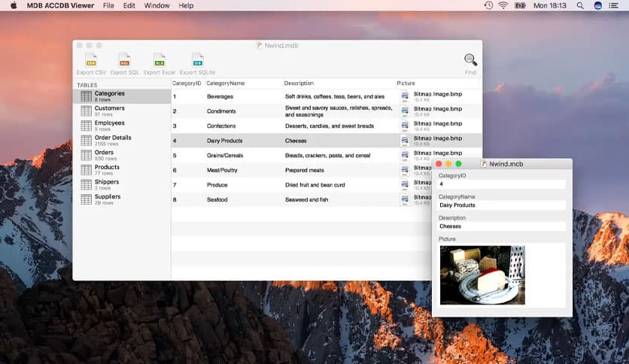Viewport: 629px width, 364px height.
Task: Click the bitmap file icon in the Beverages row
Action: point(405,96)
